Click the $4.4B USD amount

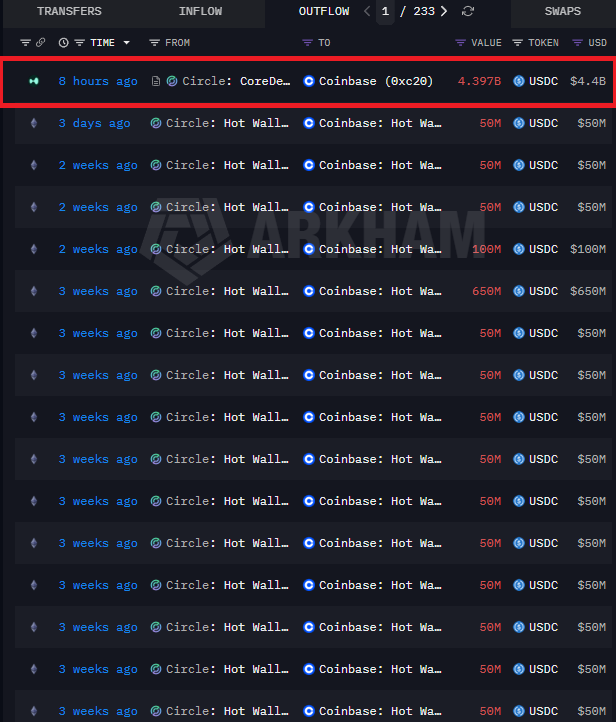pyautogui.click(x=588, y=81)
